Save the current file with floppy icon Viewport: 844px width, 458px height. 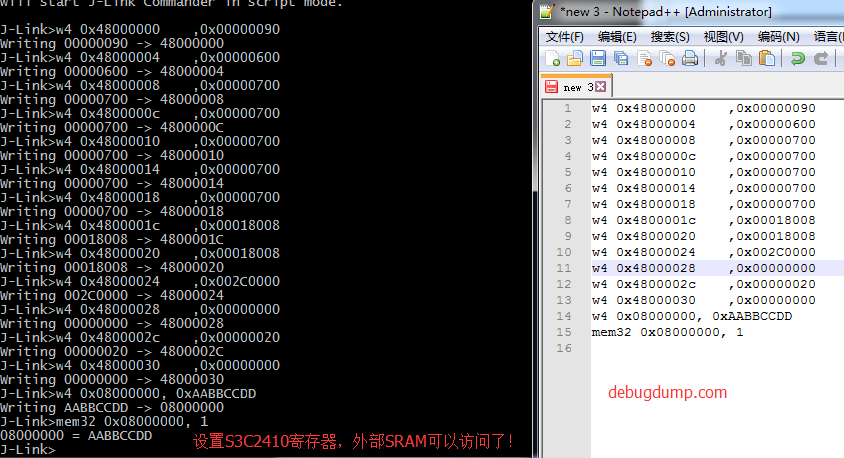(598, 58)
